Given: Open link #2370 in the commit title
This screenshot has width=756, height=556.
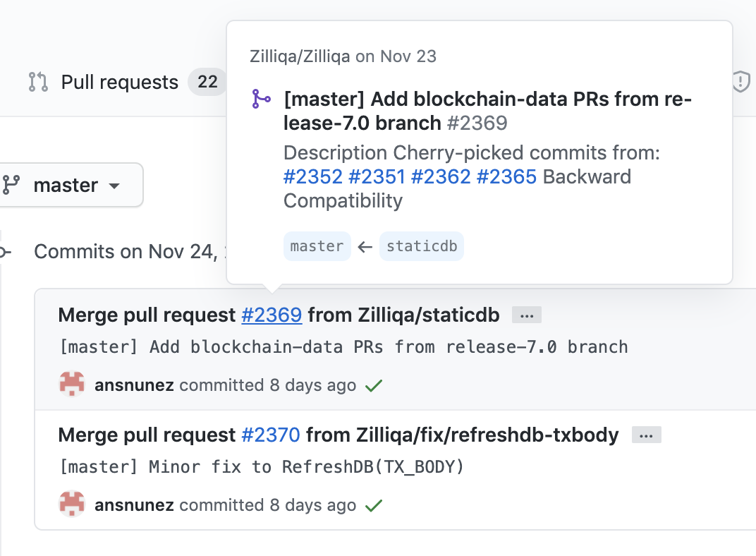Looking at the screenshot, I should (x=271, y=435).
